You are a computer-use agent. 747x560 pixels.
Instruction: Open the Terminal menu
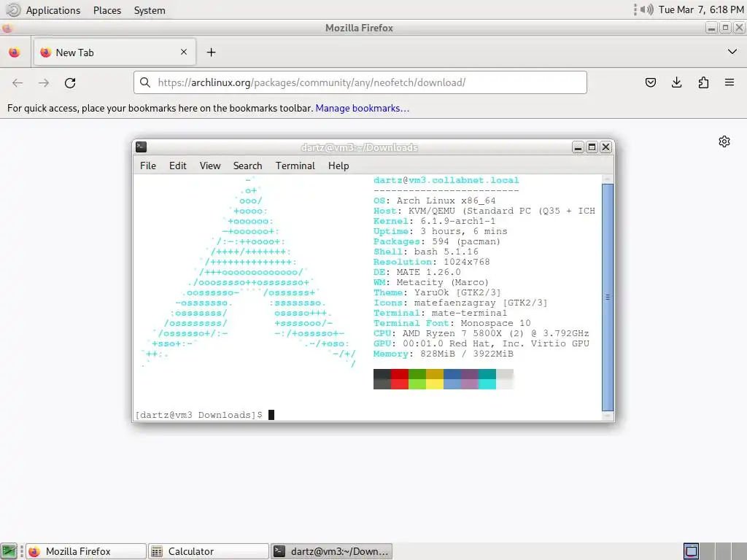(295, 166)
